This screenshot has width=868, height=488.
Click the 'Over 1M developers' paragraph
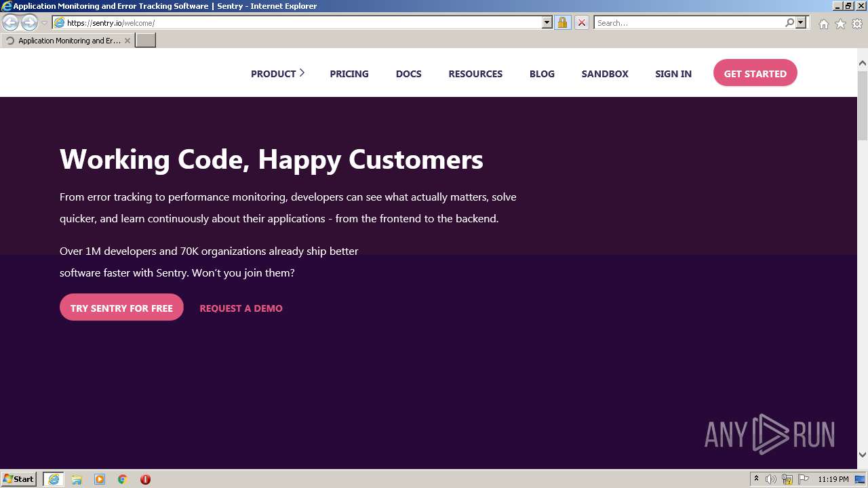[x=209, y=262]
